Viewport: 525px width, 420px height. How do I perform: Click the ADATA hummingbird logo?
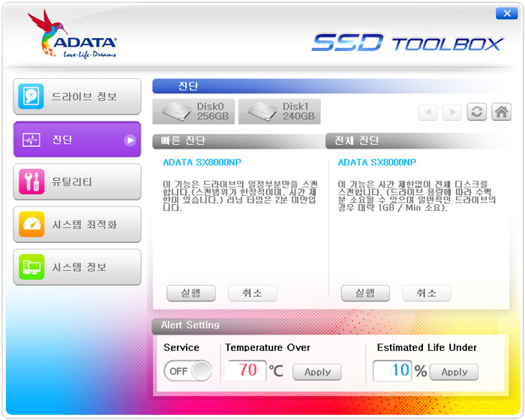point(72,34)
